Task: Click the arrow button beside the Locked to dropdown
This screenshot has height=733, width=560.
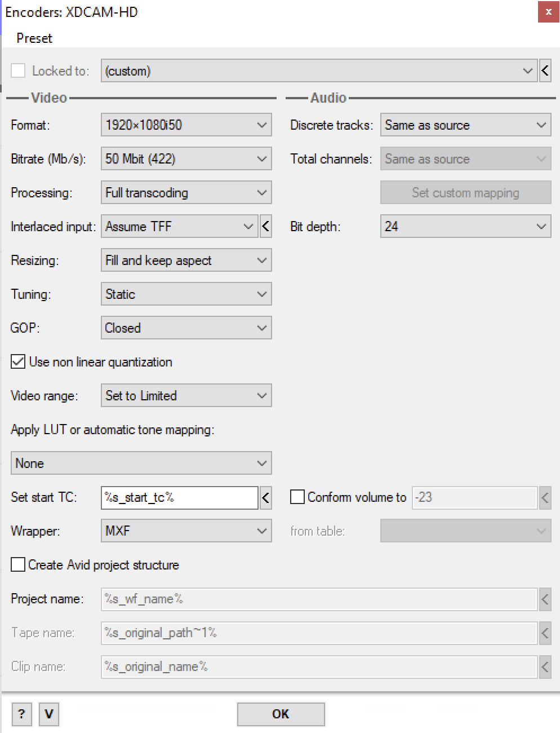Action: pyautogui.click(x=545, y=70)
